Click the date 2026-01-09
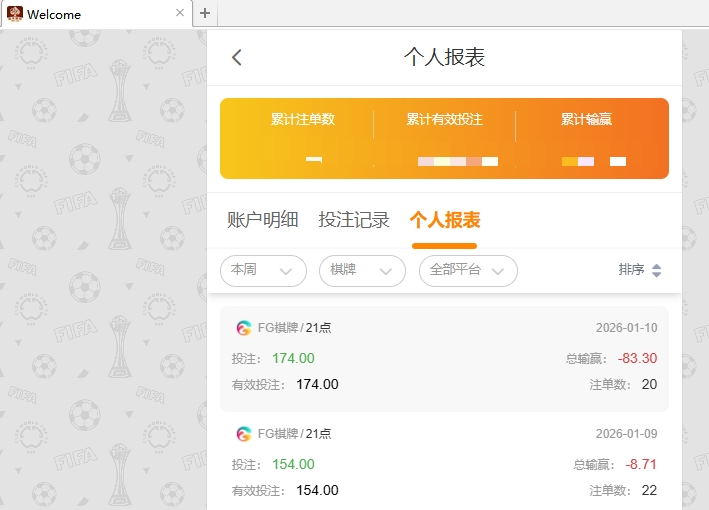709x510 pixels. [x=626, y=434]
